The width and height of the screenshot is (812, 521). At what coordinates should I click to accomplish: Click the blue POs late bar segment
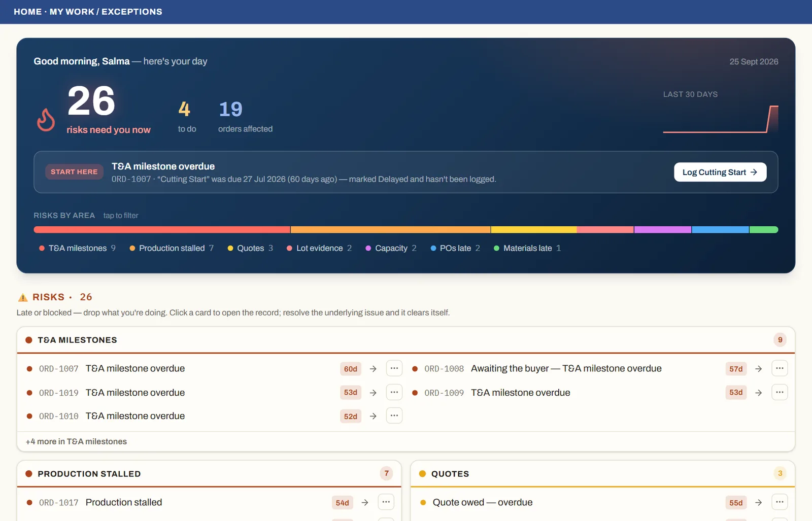pyautogui.click(x=721, y=230)
